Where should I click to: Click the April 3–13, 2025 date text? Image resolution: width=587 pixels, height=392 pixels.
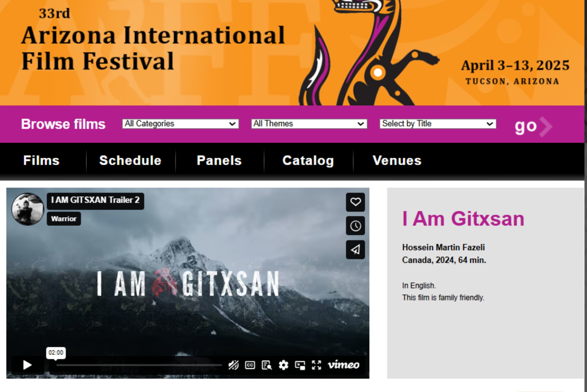click(x=515, y=66)
